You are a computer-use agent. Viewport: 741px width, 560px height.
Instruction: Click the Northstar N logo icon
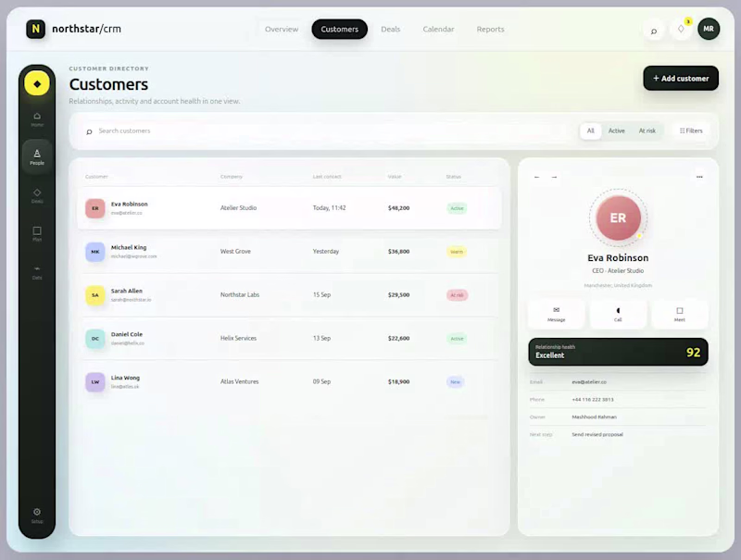[35, 29]
